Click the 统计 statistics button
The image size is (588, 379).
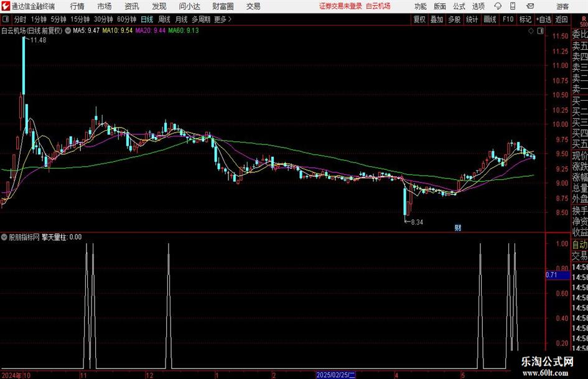(x=472, y=19)
